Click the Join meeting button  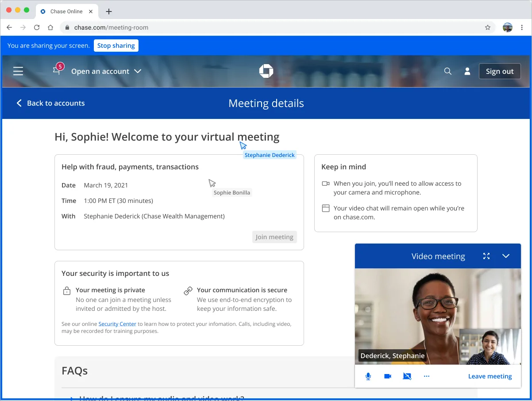274,237
